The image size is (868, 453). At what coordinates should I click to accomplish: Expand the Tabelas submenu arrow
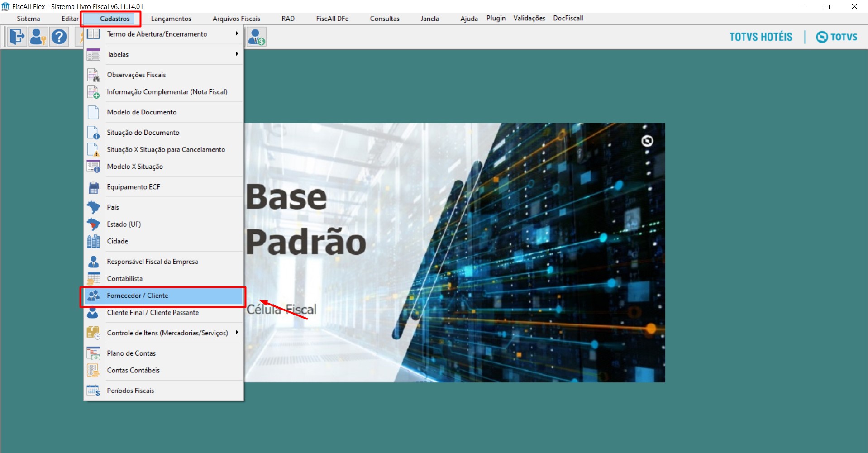237,54
